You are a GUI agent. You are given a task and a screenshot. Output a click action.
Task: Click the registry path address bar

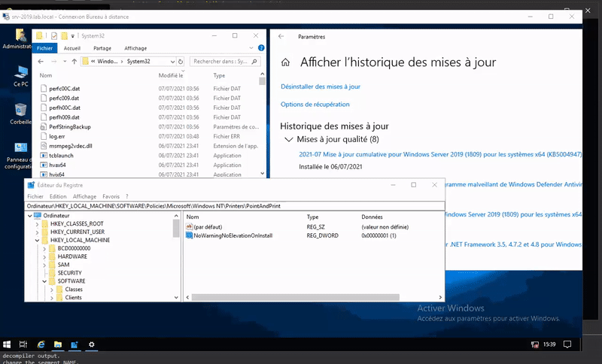click(x=235, y=206)
